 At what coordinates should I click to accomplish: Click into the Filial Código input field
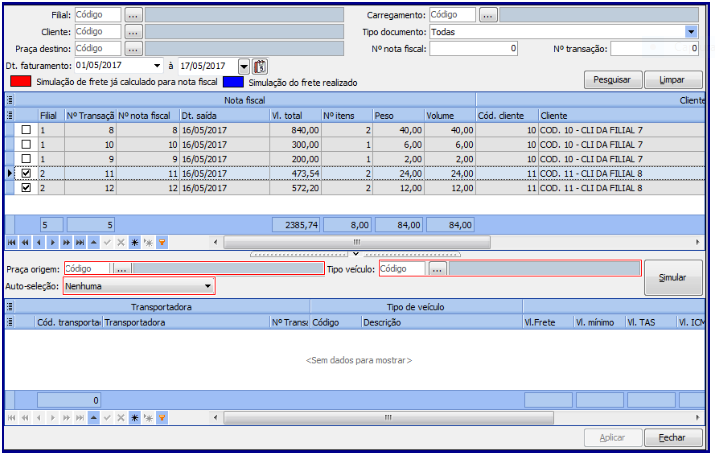point(98,15)
